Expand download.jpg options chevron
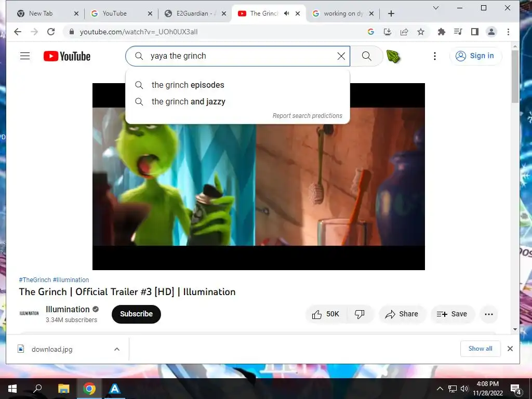Image resolution: width=532 pixels, height=399 pixels. coord(117,349)
